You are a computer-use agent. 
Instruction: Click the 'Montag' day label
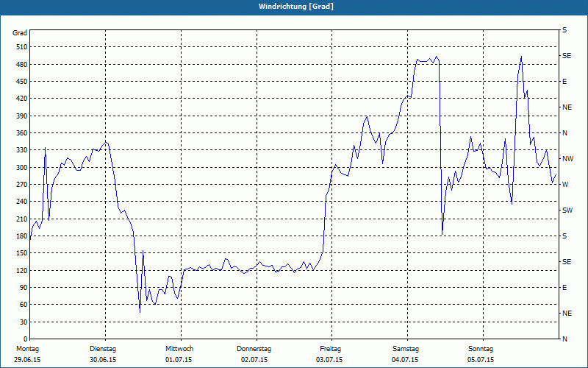(x=27, y=349)
